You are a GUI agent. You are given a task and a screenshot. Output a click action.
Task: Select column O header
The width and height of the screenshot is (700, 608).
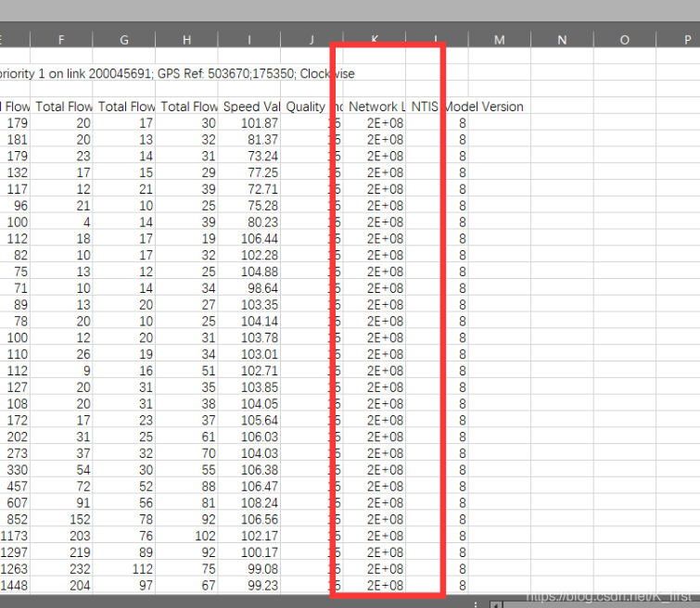click(625, 39)
